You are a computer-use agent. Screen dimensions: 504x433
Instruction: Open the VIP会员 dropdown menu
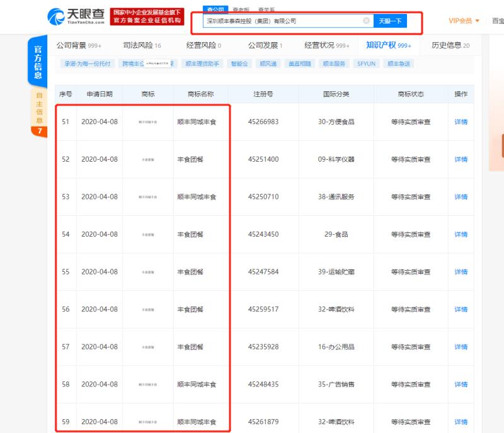[464, 21]
